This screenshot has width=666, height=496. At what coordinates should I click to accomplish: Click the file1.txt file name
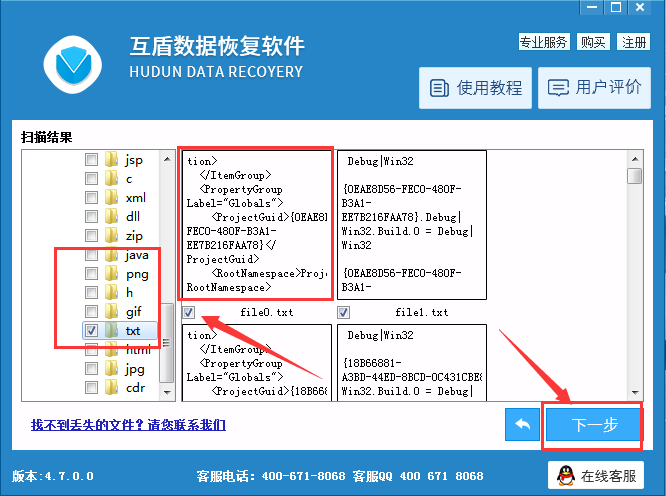[x=421, y=313]
